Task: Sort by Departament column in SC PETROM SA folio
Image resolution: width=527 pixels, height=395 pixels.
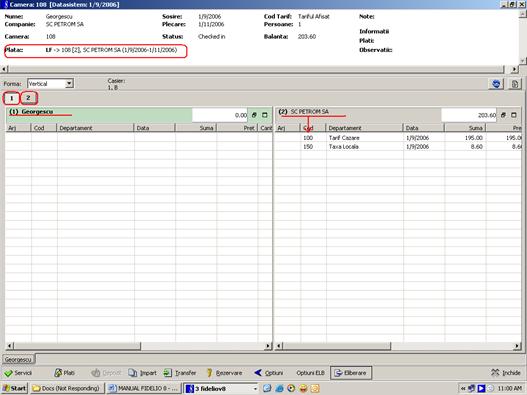Action: coord(364,128)
